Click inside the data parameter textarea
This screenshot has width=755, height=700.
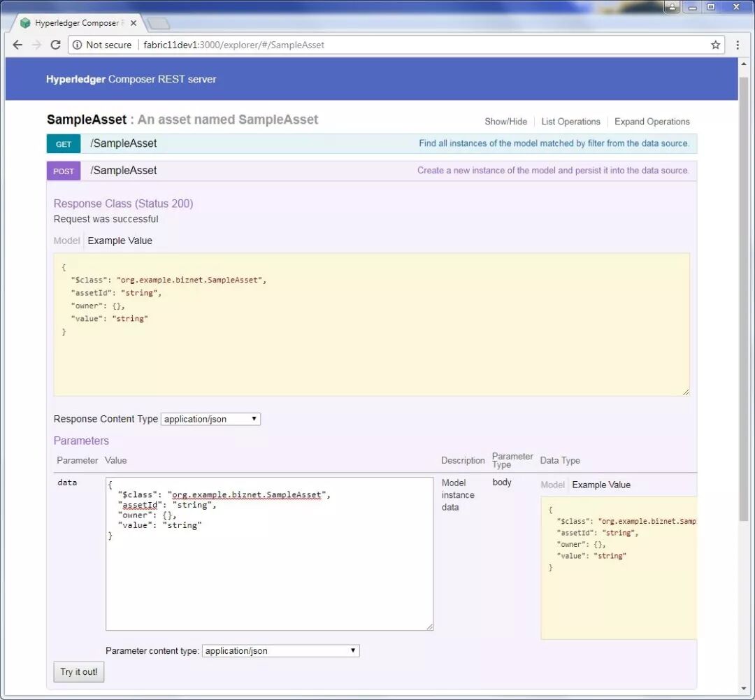point(270,554)
